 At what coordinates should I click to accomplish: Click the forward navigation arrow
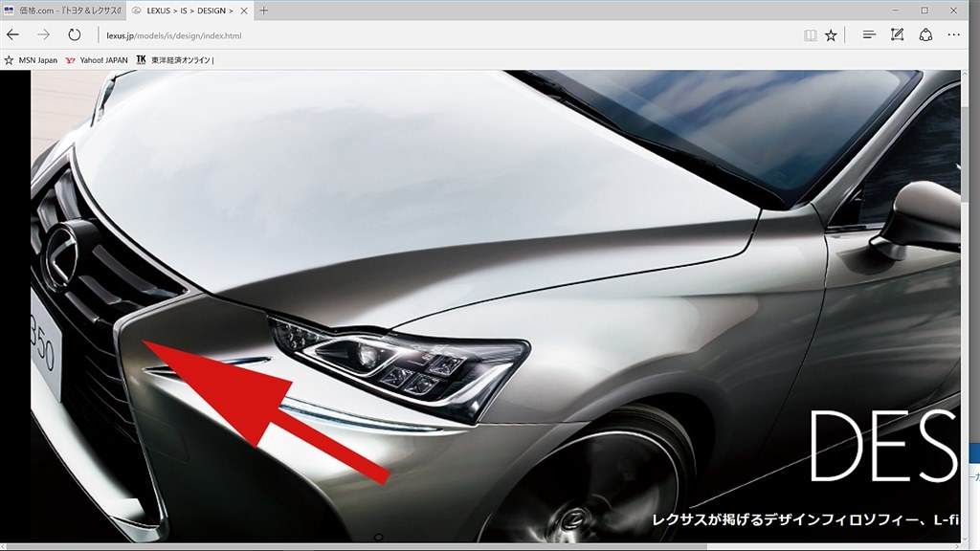pyautogui.click(x=43, y=35)
